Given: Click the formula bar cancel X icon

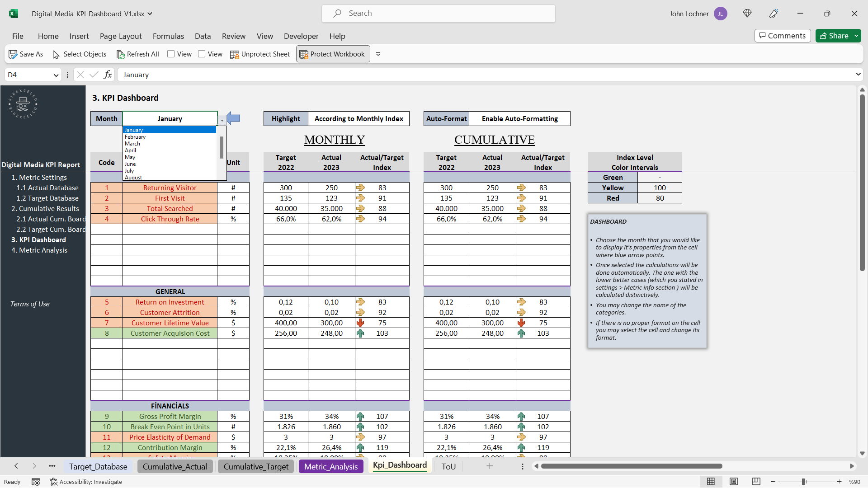Looking at the screenshot, I should click(80, 75).
